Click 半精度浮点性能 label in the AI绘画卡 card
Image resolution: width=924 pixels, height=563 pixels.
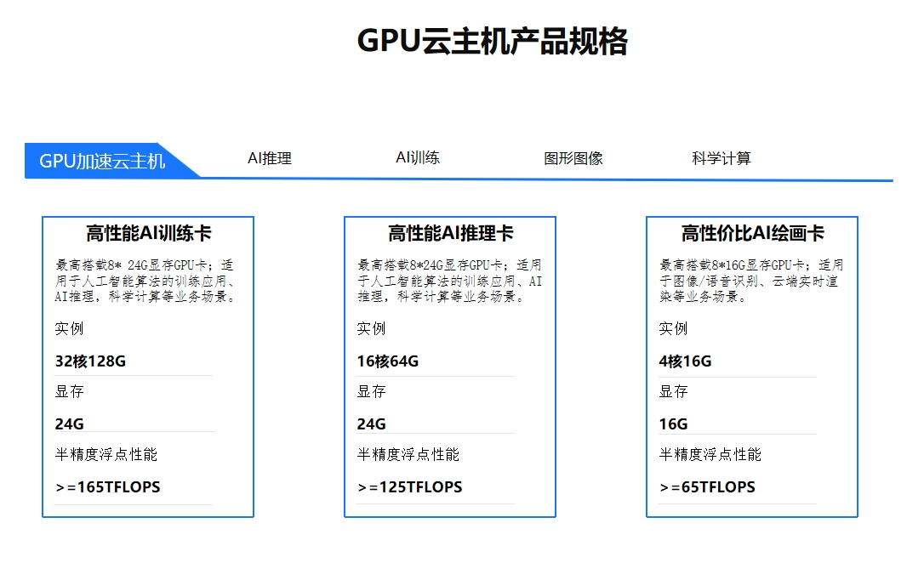(710, 455)
